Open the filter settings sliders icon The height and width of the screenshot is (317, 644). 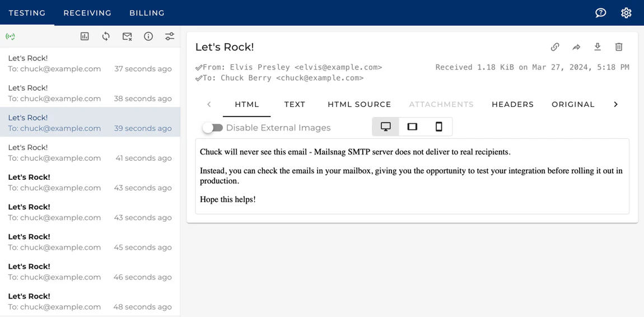click(x=170, y=36)
